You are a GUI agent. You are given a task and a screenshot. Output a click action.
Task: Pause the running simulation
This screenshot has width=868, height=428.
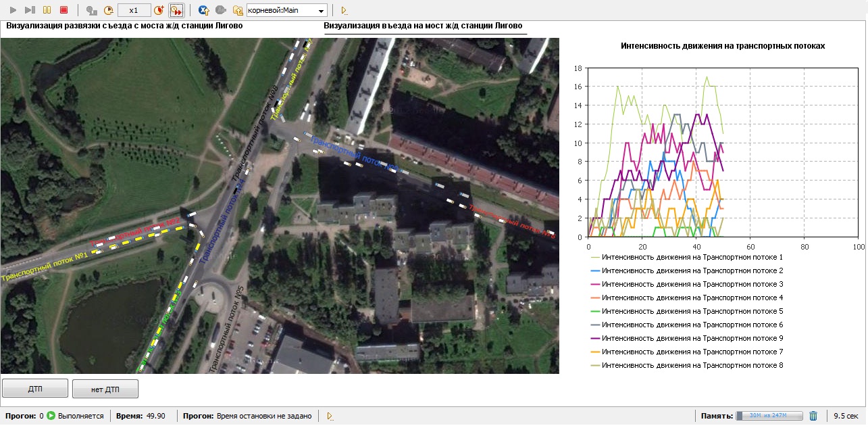(47, 10)
